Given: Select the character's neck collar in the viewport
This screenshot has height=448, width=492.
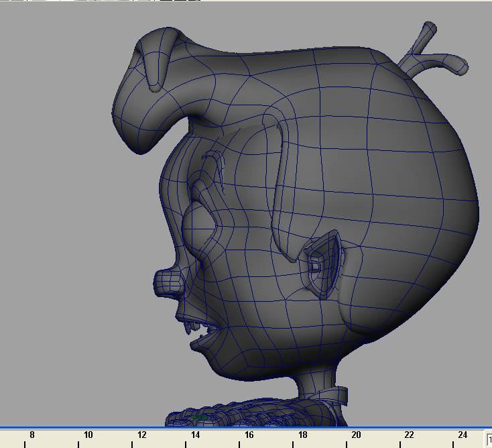Looking at the screenshot, I should click(x=332, y=396).
